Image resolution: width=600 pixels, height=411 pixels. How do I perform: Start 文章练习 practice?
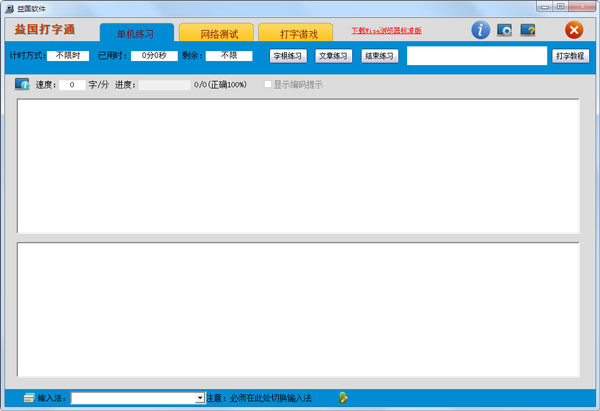coord(333,56)
